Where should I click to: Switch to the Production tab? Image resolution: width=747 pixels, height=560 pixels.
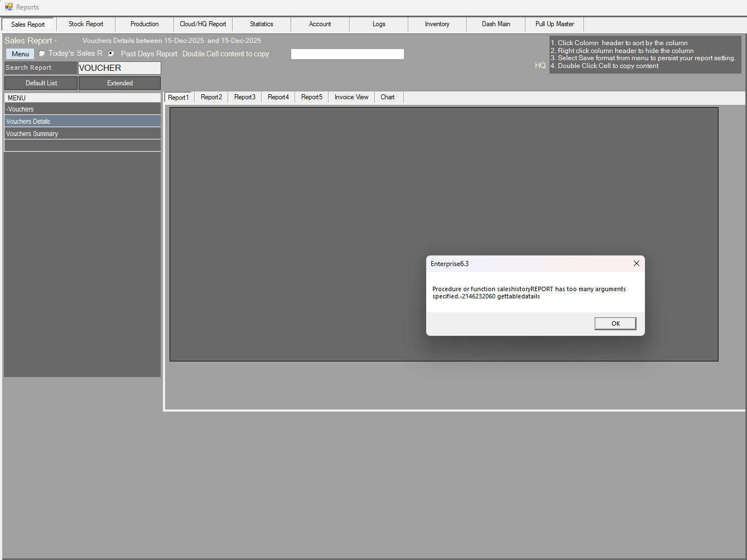click(144, 24)
